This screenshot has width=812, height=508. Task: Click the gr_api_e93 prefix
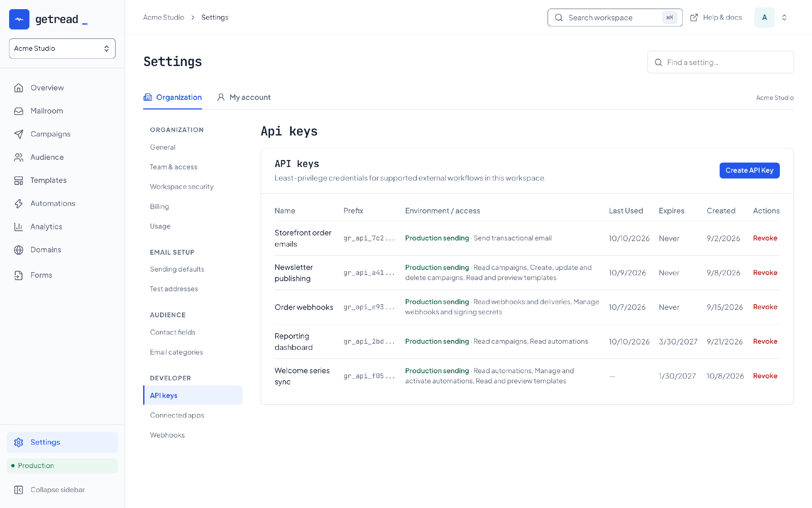point(369,307)
